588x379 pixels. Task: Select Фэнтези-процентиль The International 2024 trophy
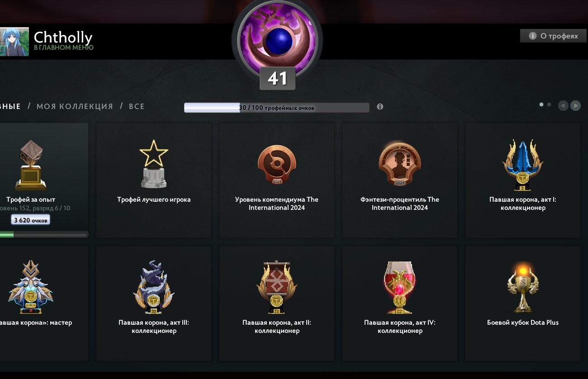coord(400,164)
